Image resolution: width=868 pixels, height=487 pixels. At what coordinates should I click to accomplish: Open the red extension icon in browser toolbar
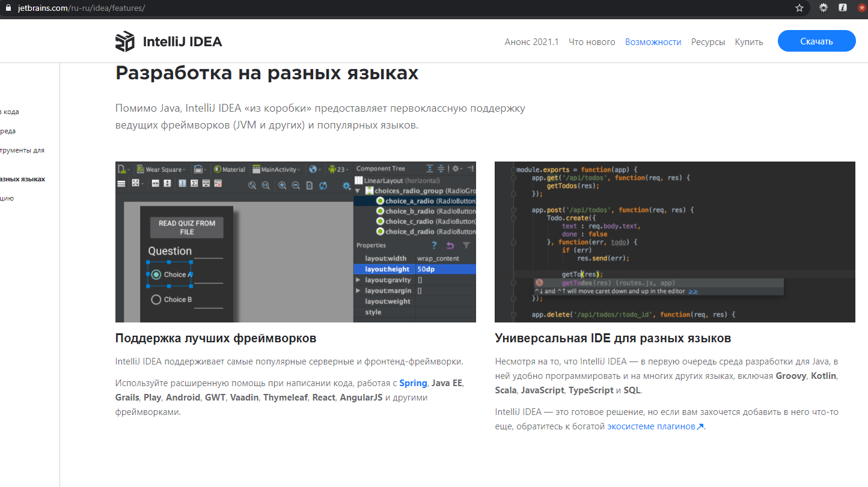861,8
